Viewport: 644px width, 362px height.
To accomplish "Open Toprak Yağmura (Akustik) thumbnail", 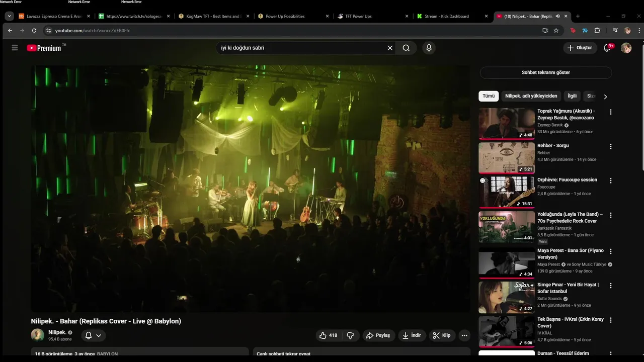I will (507, 123).
